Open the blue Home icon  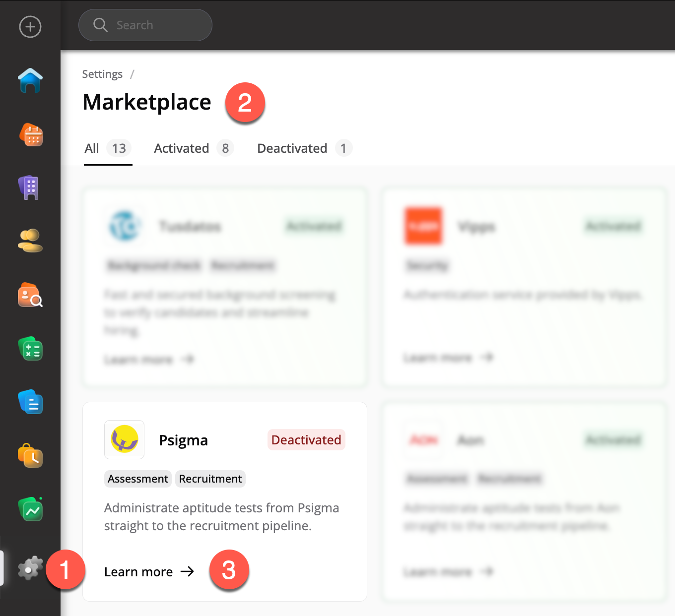pyautogui.click(x=30, y=80)
